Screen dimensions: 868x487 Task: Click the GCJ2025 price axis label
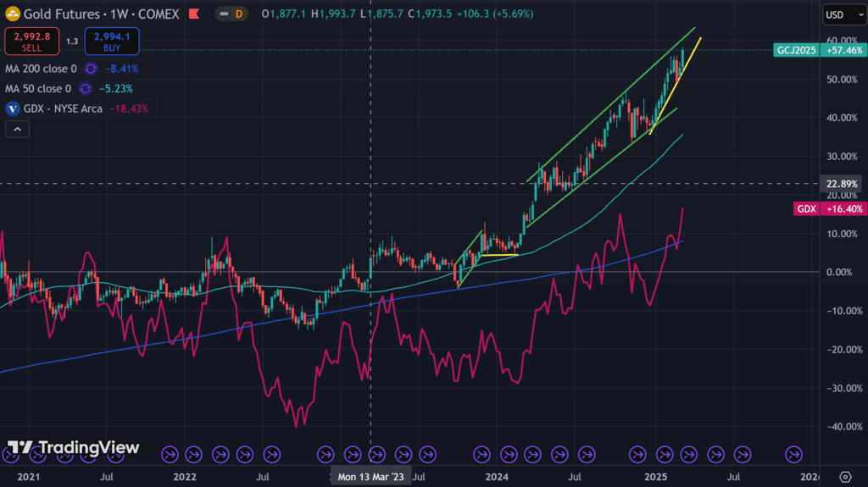(x=796, y=50)
